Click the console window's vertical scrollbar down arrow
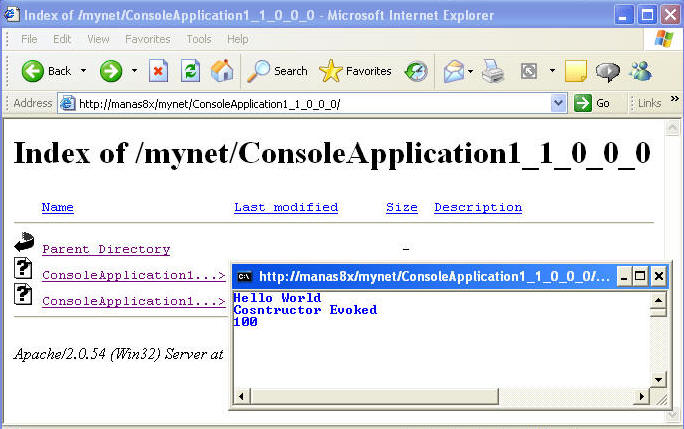Viewport: 684px width, 429px height. (658, 380)
